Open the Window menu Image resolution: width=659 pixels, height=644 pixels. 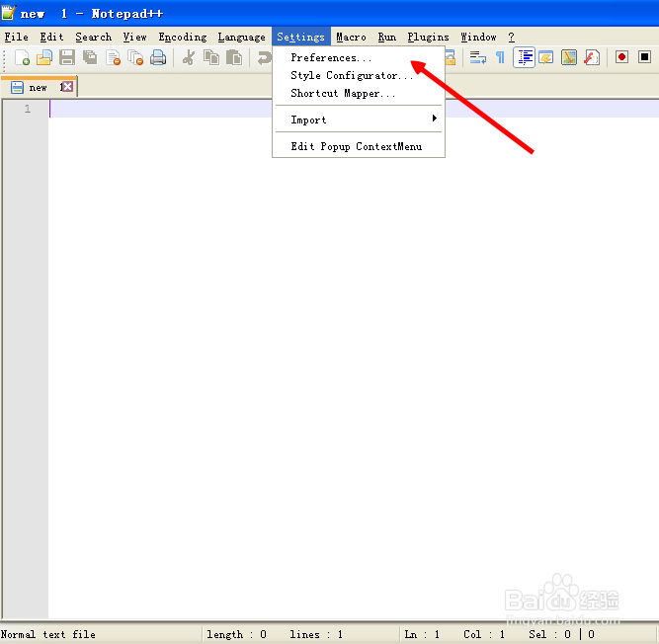(478, 37)
